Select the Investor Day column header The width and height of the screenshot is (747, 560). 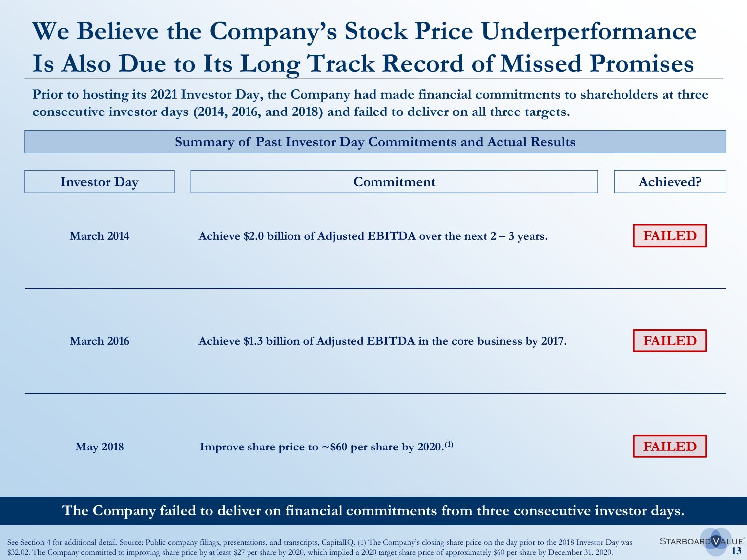[100, 182]
